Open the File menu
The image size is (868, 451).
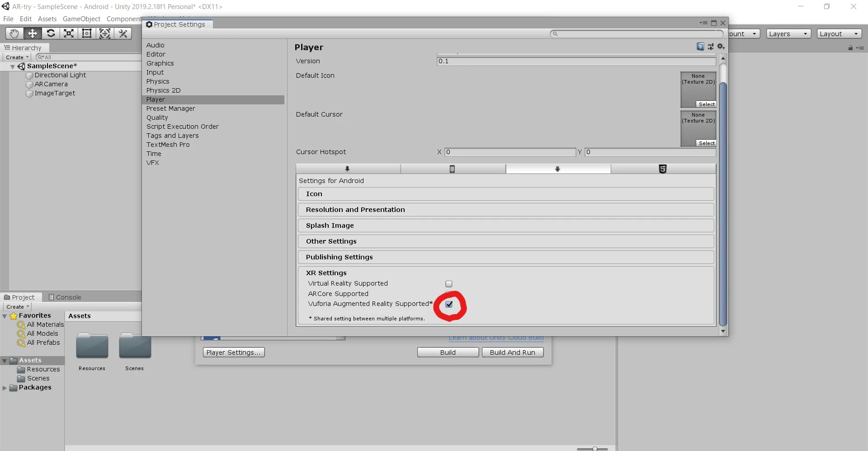pyautogui.click(x=8, y=19)
